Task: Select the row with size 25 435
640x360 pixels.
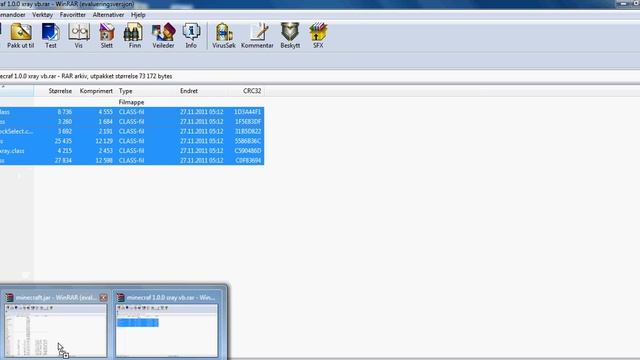Action: [132, 141]
